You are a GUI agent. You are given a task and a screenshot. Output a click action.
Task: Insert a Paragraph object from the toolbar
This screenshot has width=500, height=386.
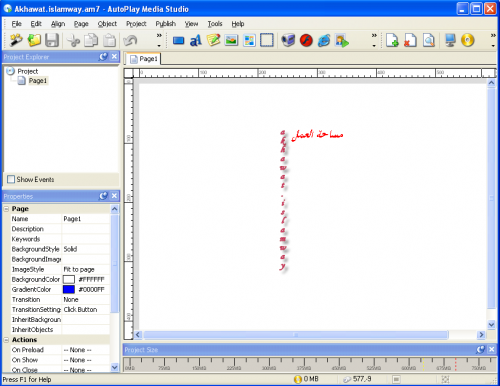click(213, 40)
